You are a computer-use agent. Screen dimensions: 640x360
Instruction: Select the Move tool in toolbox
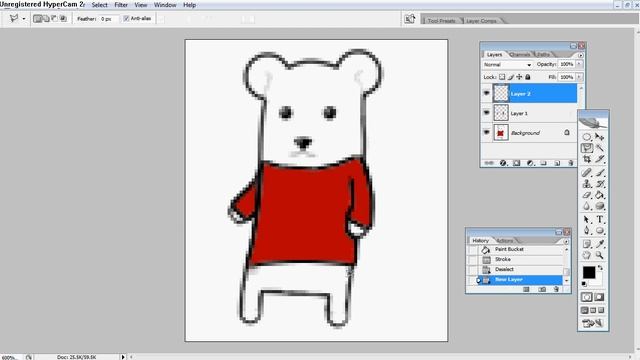coord(599,137)
